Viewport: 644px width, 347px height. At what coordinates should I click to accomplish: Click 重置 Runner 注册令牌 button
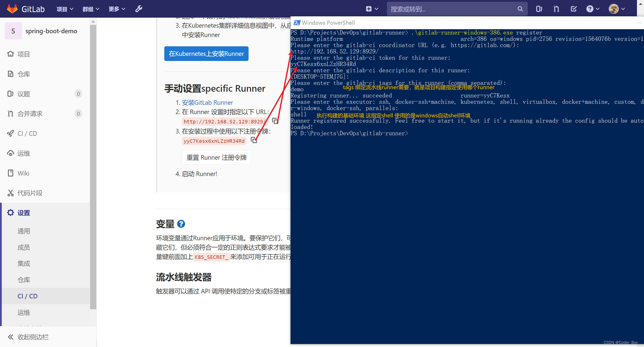pyautogui.click(x=216, y=157)
